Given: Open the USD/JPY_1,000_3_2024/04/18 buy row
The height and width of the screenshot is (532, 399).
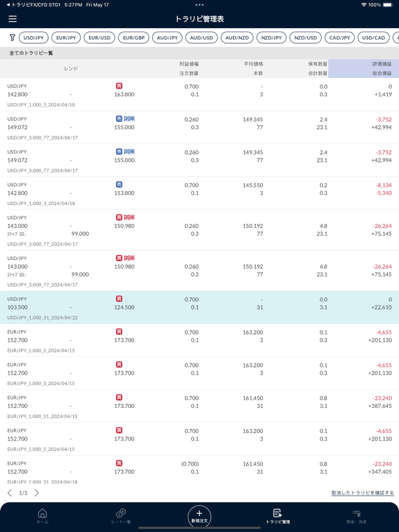Looking at the screenshot, I should (x=199, y=94).
